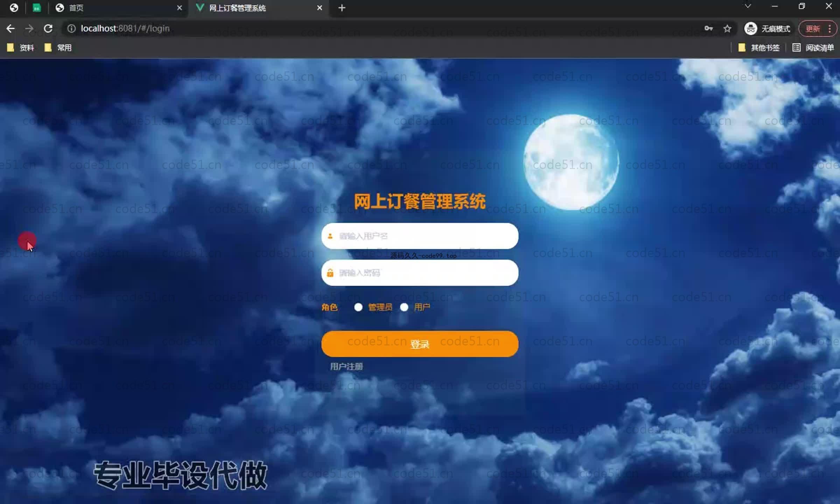Open the first pinned globe tab
Screen dimensions: 840x504
(14, 8)
